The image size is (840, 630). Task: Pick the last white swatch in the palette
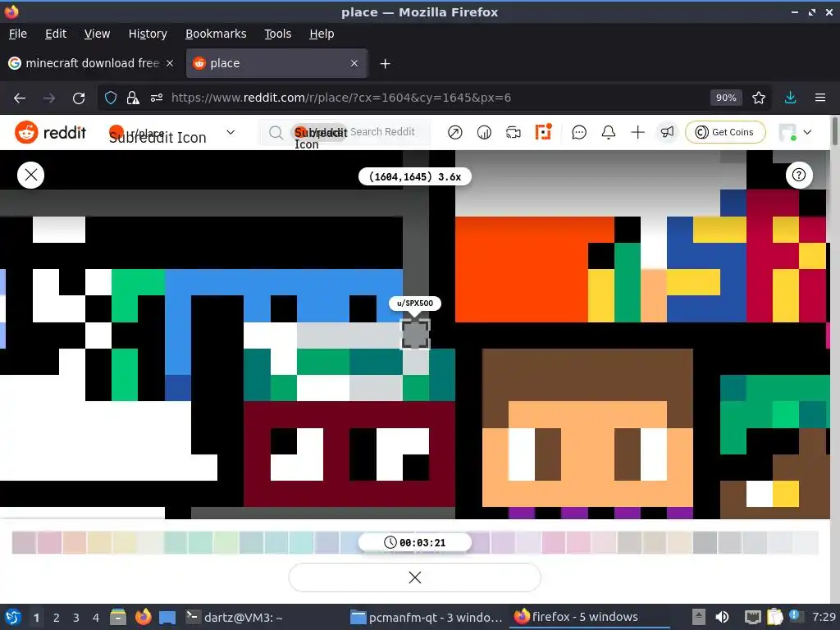pyautogui.click(x=806, y=543)
